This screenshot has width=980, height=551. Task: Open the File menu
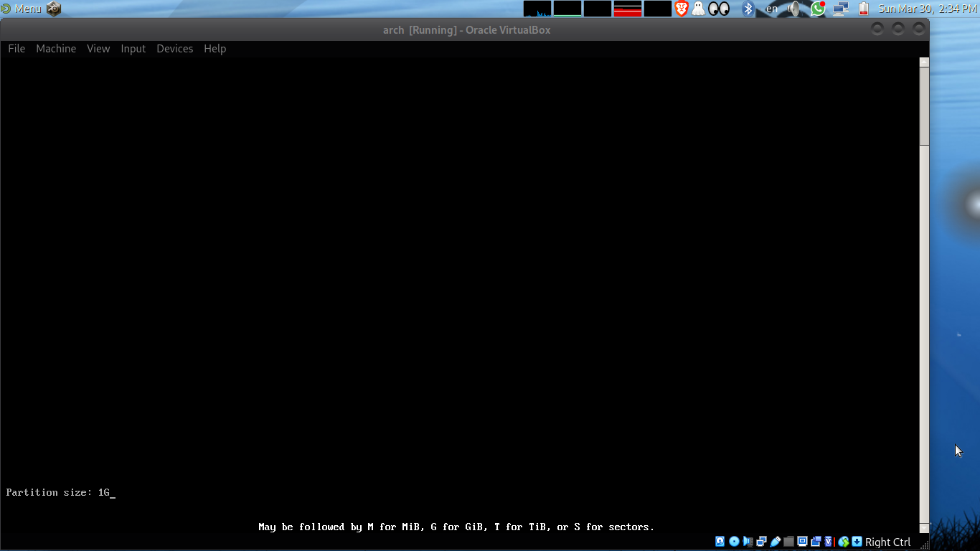17,49
